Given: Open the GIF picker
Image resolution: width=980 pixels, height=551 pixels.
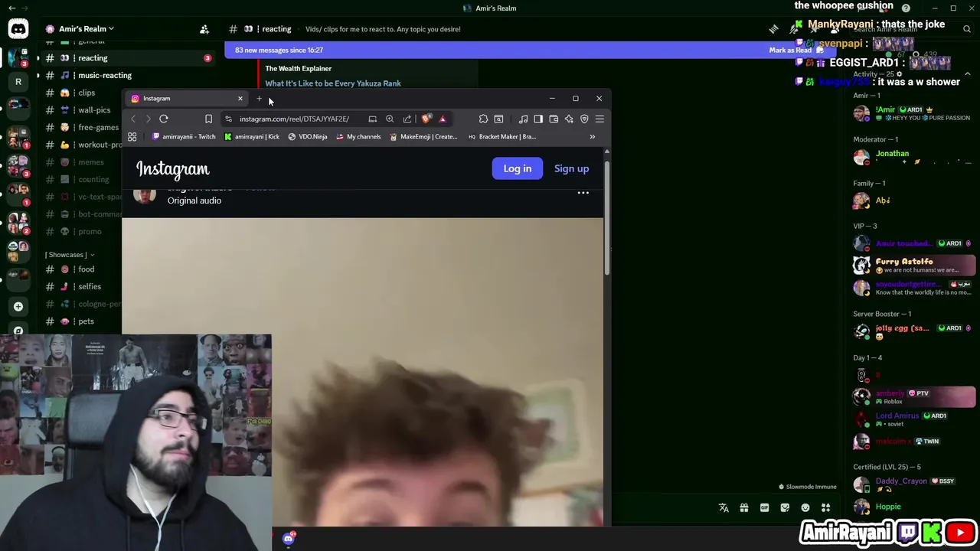Looking at the screenshot, I should (x=764, y=507).
